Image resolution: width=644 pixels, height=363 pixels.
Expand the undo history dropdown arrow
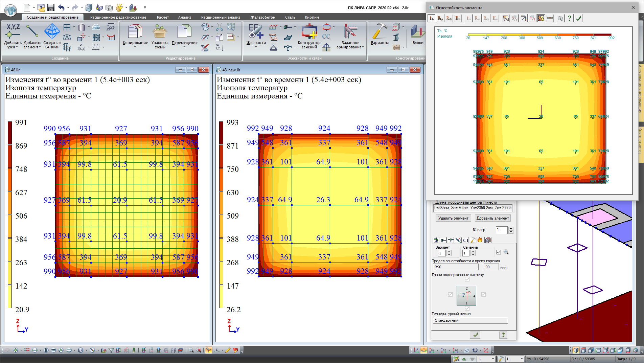(68, 7)
